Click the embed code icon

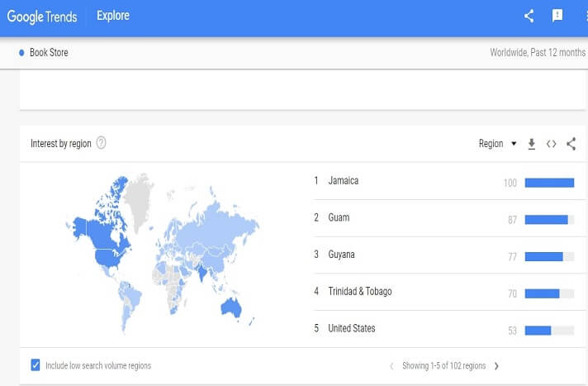(552, 144)
